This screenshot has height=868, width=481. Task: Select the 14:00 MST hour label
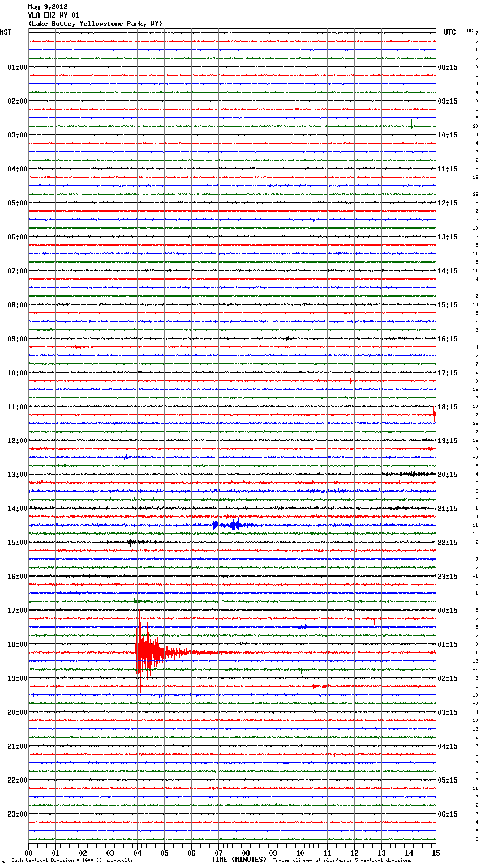(x=18, y=509)
